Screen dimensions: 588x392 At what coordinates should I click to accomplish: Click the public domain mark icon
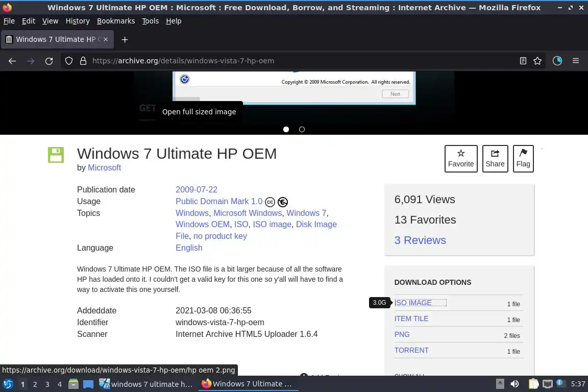tap(283, 202)
